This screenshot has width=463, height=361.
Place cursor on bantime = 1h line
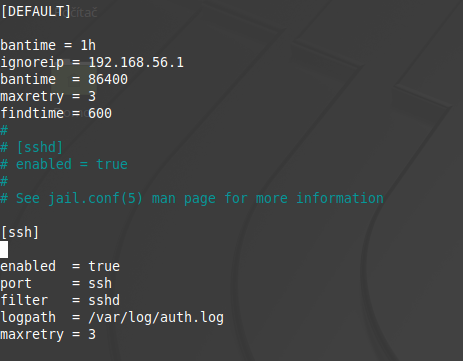click(x=48, y=45)
